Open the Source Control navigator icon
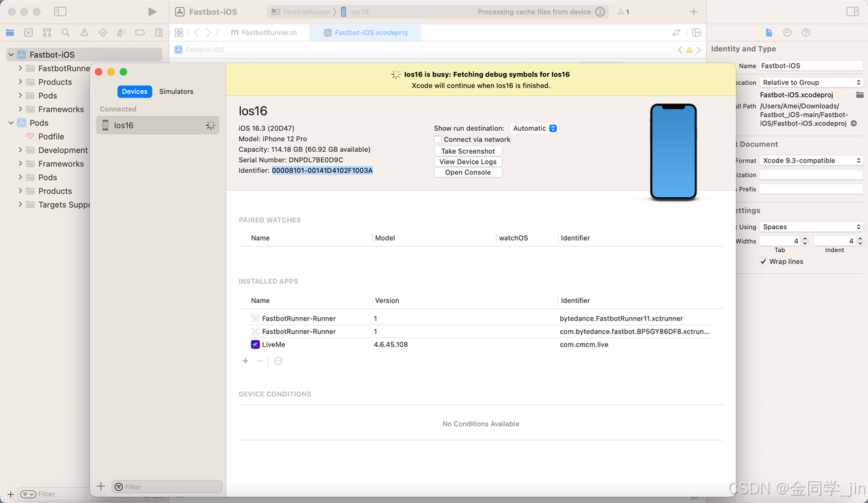 coord(28,33)
